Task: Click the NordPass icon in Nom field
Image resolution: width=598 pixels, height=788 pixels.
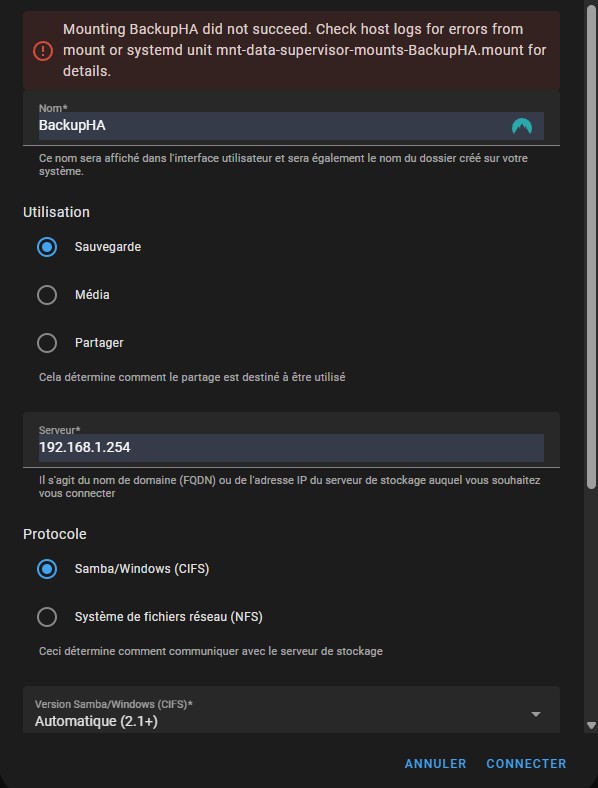Action: tap(522, 126)
